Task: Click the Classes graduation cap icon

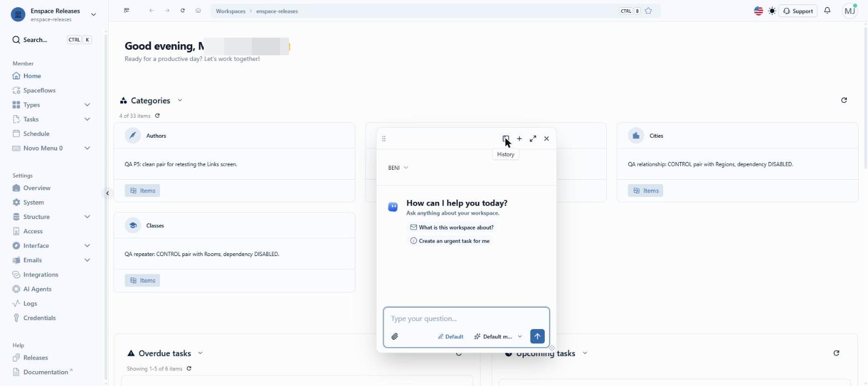Action: coord(133,226)
